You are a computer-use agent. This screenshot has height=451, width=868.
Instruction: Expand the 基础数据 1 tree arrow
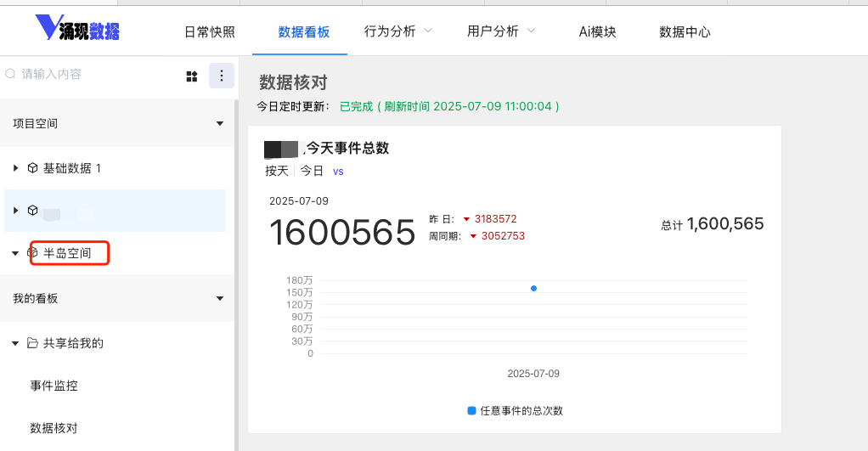15,167
